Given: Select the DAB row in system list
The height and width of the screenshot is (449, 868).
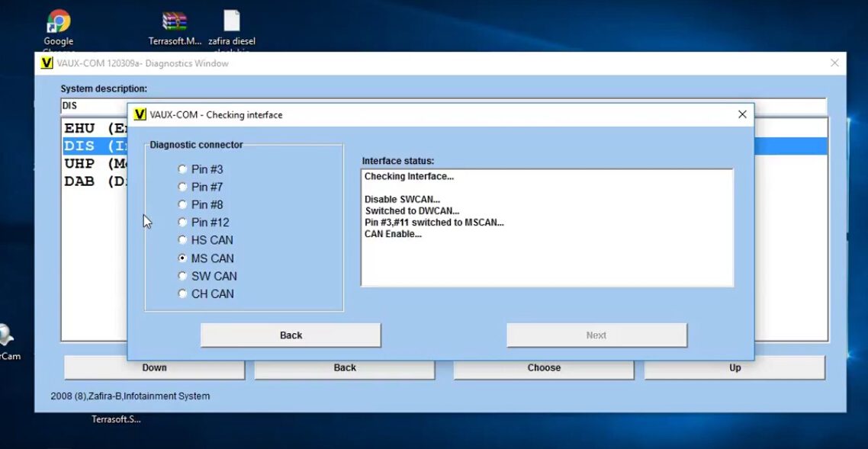Looking at the screenshot, I should [x=95, y=181].
